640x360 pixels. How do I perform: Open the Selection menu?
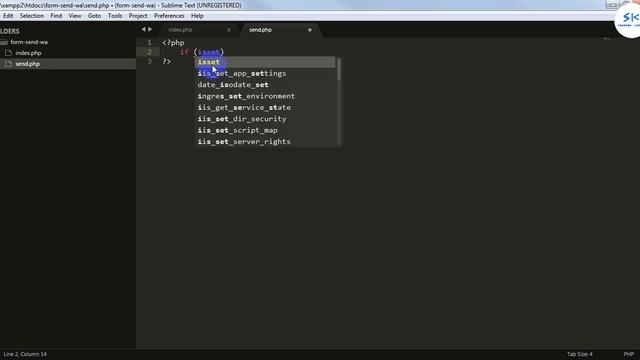(31, 16)
